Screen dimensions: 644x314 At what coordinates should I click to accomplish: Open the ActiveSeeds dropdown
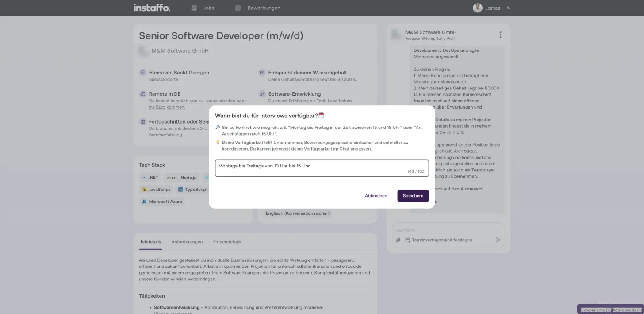point(627,310)
